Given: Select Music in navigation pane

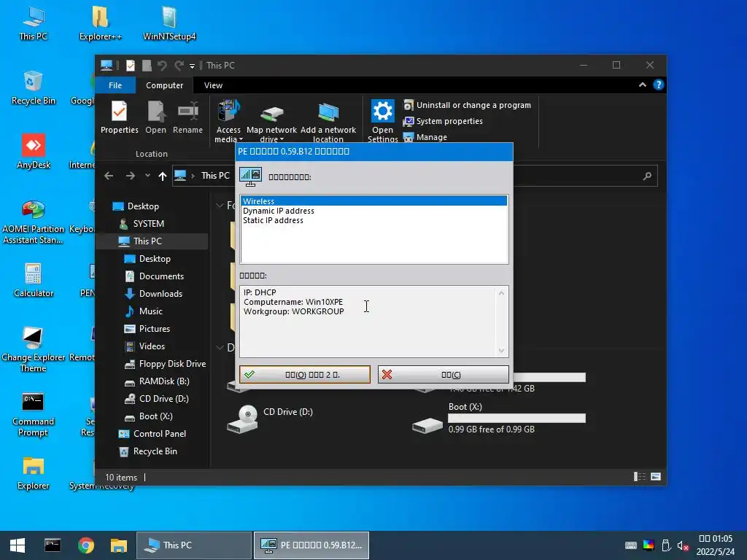Looking at the screenshot, I should (150, 311).
